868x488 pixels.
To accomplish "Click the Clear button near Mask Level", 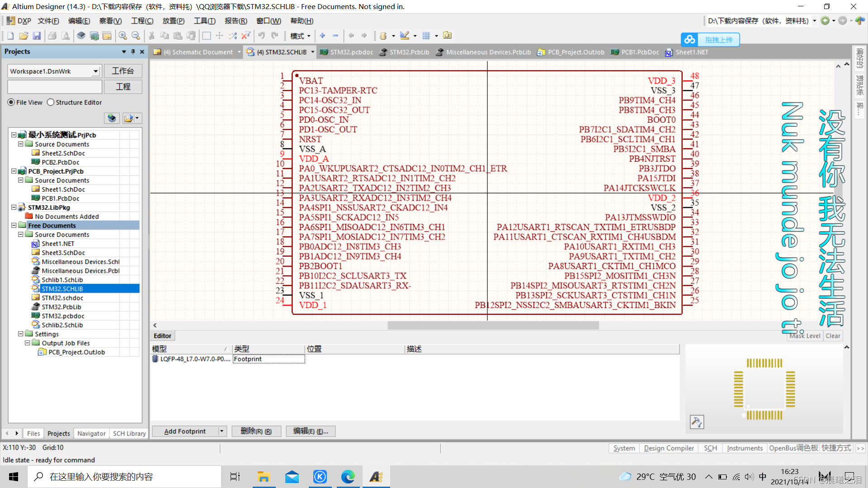I will point(833,336).
